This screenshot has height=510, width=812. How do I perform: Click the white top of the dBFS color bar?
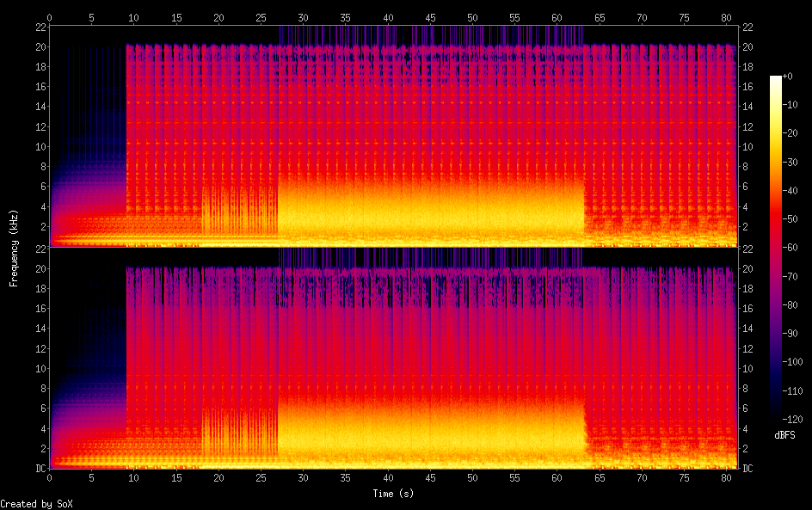pos(776,79)
